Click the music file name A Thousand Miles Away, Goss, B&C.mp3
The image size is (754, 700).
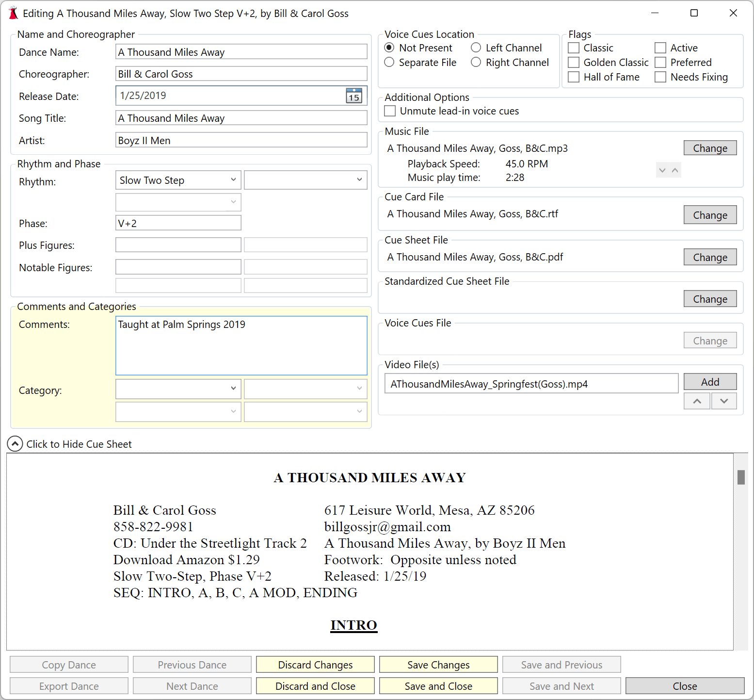pos(477,148)
